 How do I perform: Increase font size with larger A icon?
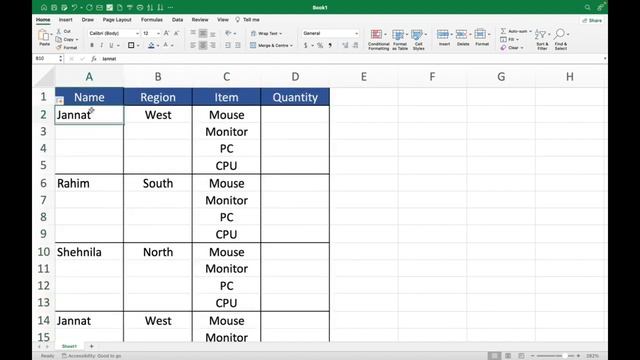(167, 33)
